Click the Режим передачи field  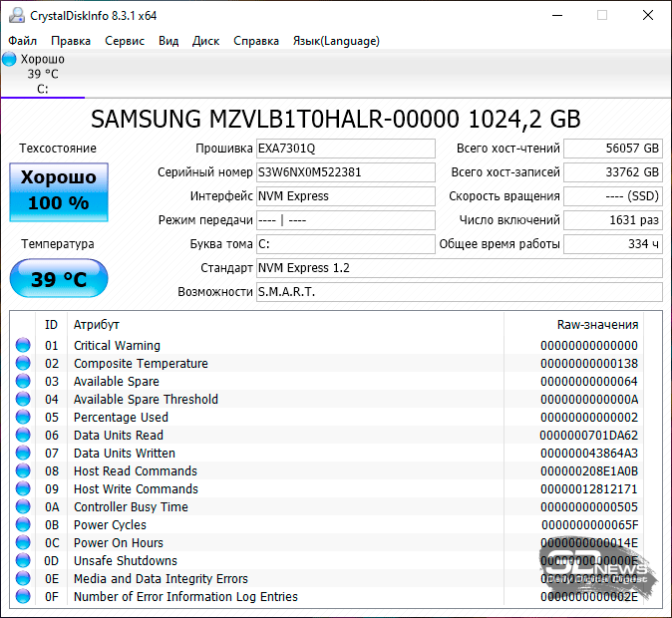point(345,220)
